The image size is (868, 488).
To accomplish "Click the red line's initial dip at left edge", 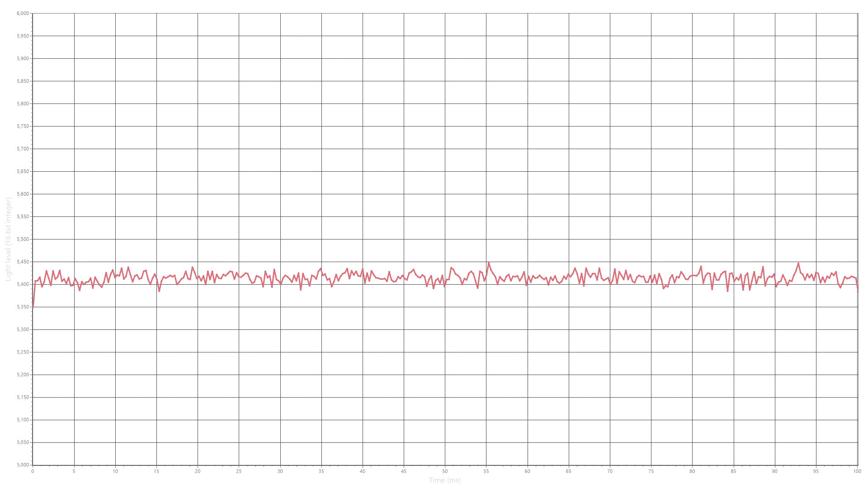I will coord(33,306).
